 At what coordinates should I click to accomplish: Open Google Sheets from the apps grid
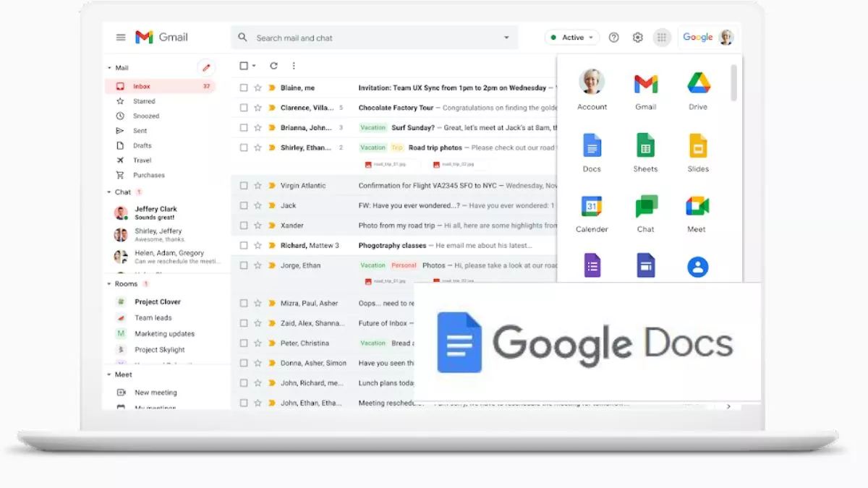pyautogui.click(x=644, y=145)
